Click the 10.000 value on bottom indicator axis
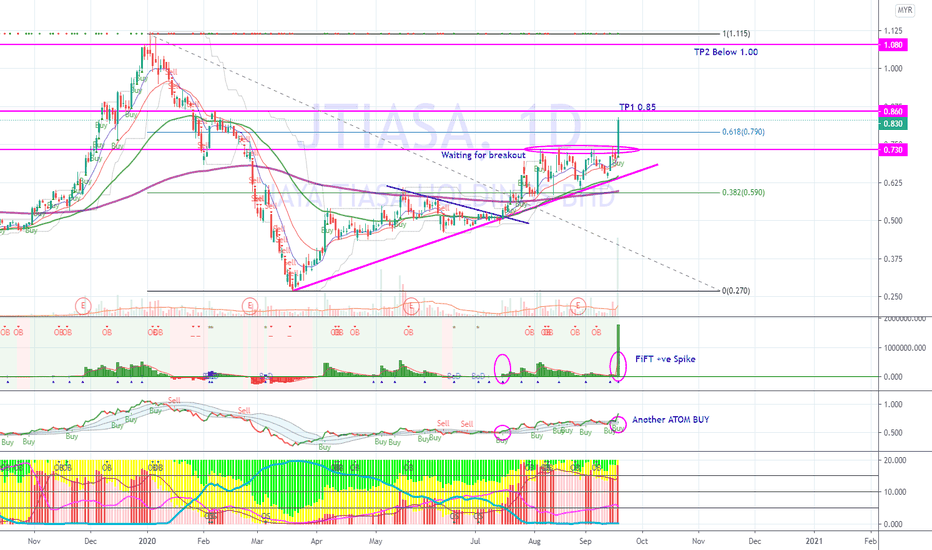 (895, 492)
